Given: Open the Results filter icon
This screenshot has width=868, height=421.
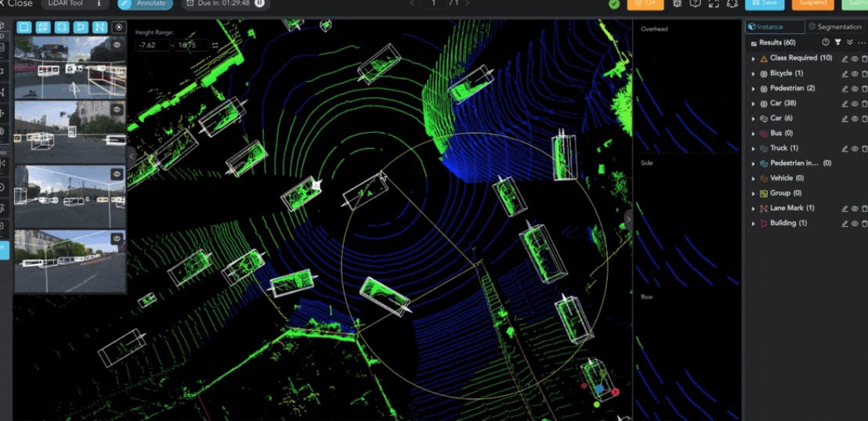Looking at the screenshot, I should point(838,42).
